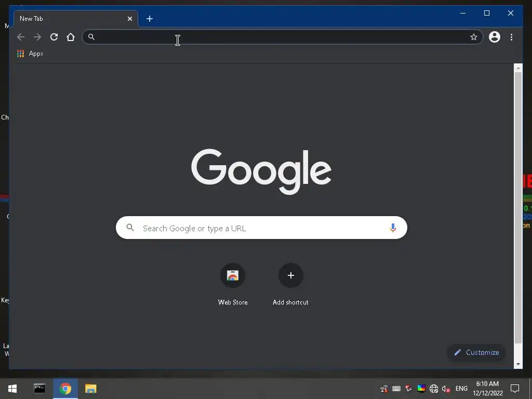Open the Chrome profile avatar
This screenshot has height=399, width=532.
point(495,37)
